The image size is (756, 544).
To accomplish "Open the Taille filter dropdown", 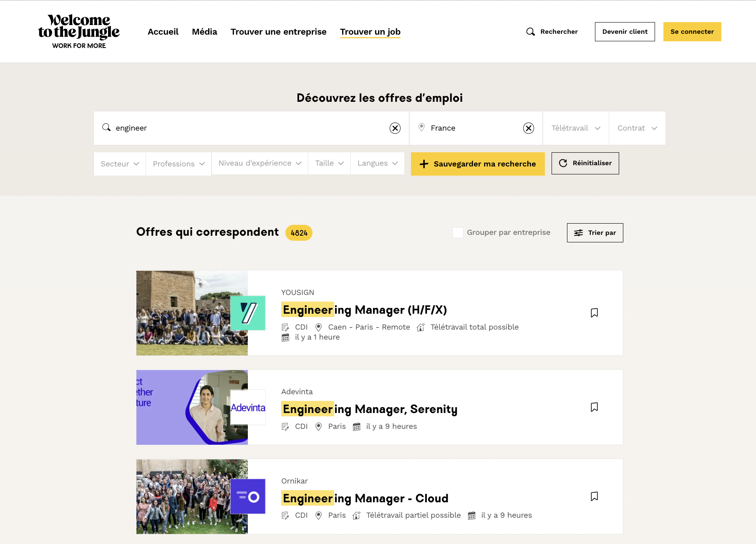I will coord(329,163).
